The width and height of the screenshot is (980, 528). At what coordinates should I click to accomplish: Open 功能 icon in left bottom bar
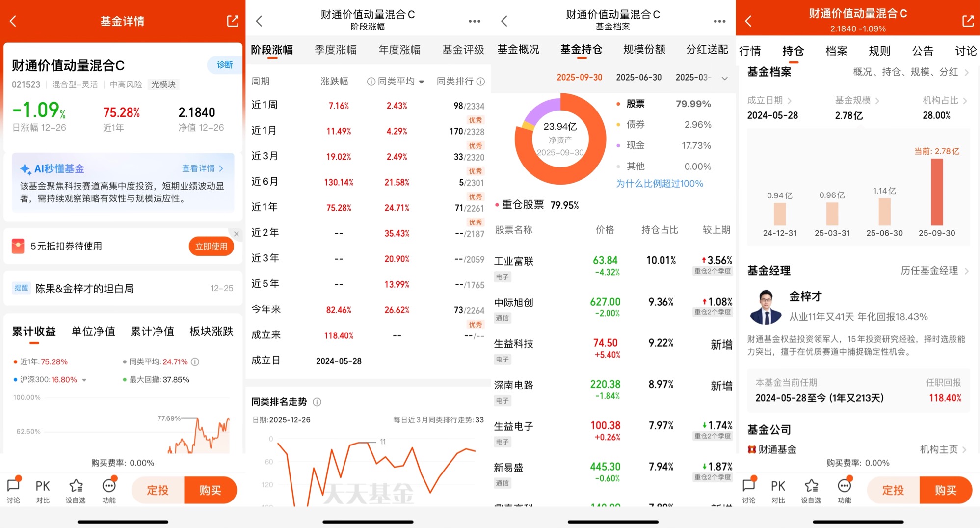(109, 490)
